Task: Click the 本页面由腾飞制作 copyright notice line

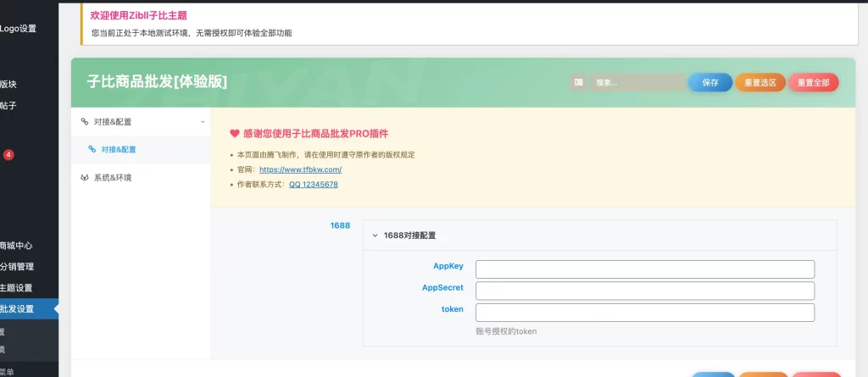Action: coord(325,155)
